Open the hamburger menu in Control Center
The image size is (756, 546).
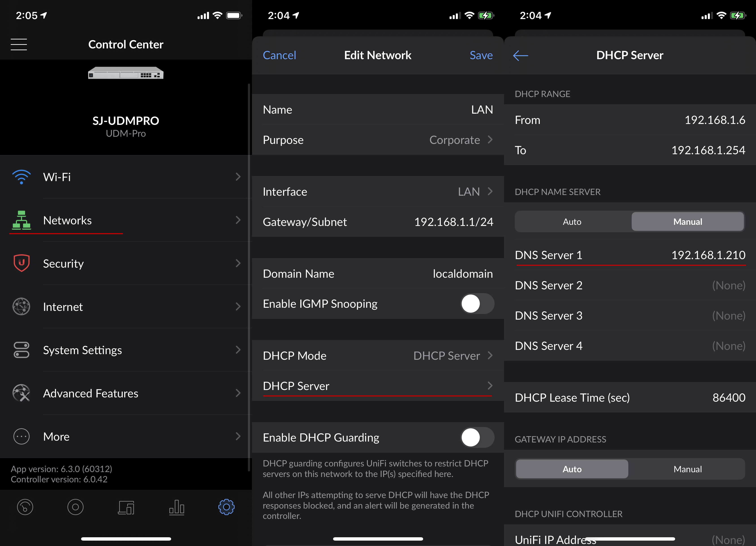(x=19, y=44)
